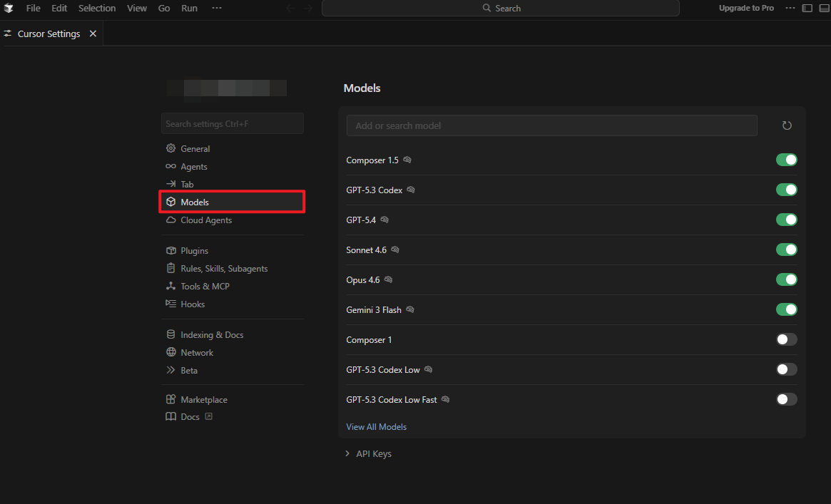Open the Run menu
The image size is (831, 504).
click(189, 8)
